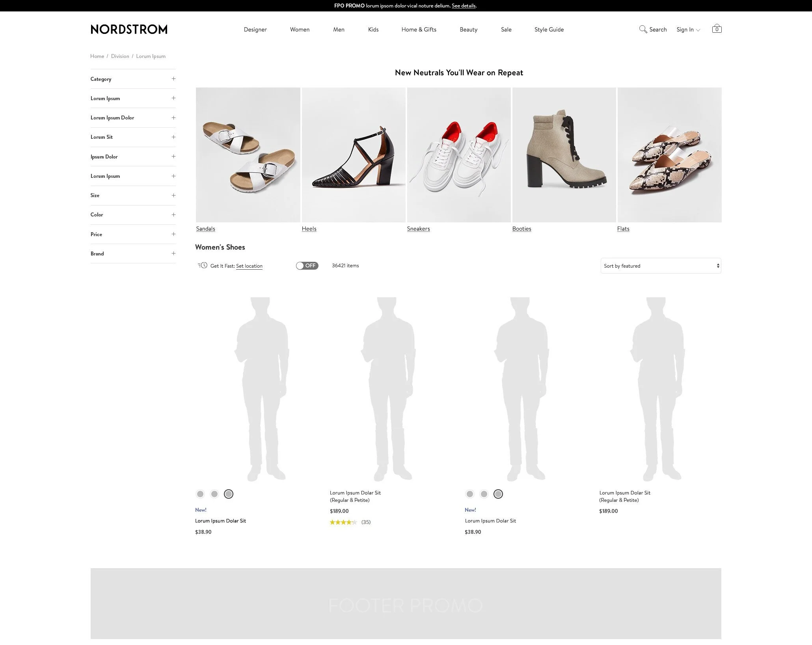Click the Set location link

tap(249, 266)
